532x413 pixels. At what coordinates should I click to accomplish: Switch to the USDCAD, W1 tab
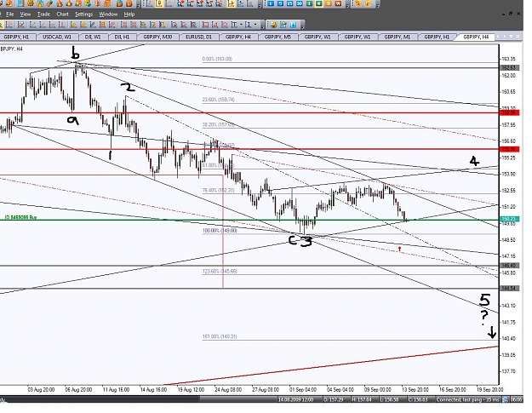pos(57,37)
